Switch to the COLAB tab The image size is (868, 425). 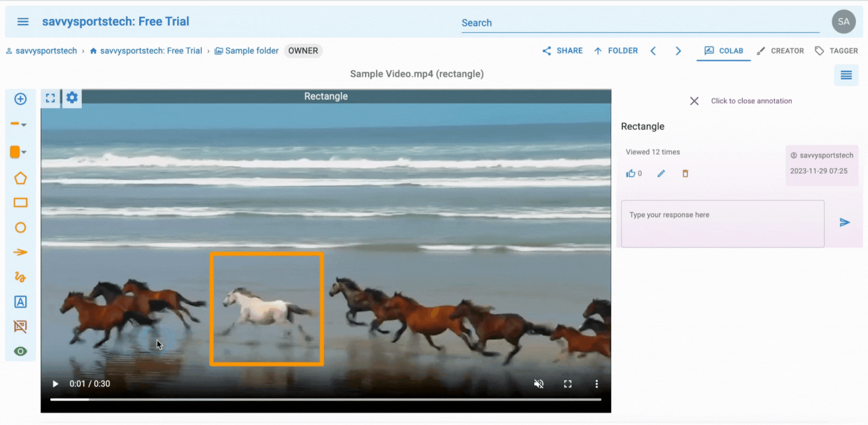tap(723, 51)
